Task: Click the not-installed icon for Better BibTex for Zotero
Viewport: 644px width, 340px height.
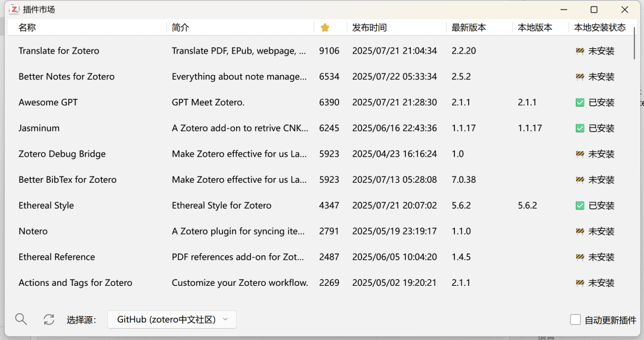Action: [x=580, y=180]
